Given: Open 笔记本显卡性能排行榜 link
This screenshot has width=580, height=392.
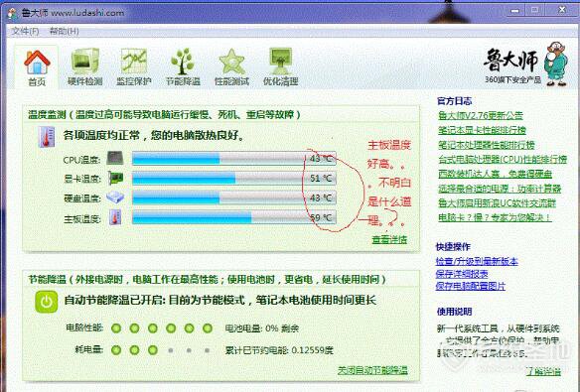Looking at the screenshot, I should pos(482,130).
